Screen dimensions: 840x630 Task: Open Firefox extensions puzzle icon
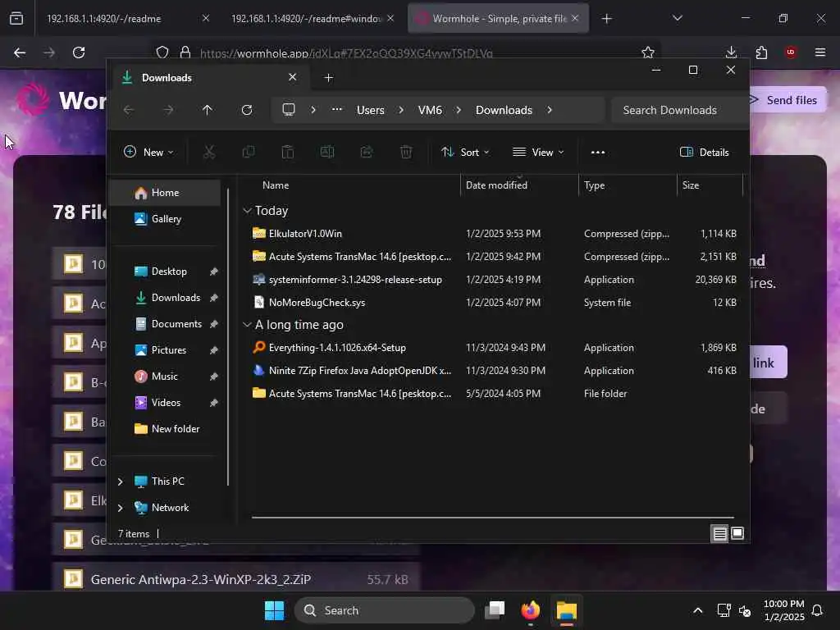[x=761, y=52]
